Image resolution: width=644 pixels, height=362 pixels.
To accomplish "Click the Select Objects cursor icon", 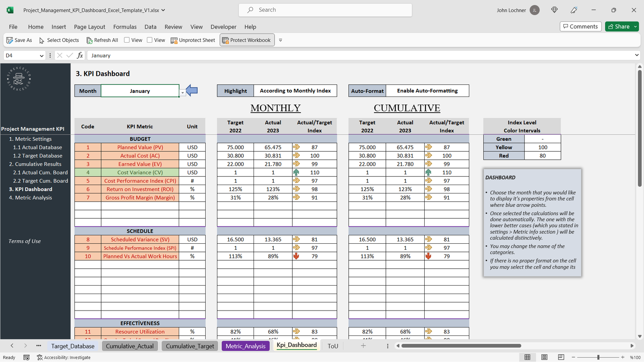I will click(x=42, y=40).
